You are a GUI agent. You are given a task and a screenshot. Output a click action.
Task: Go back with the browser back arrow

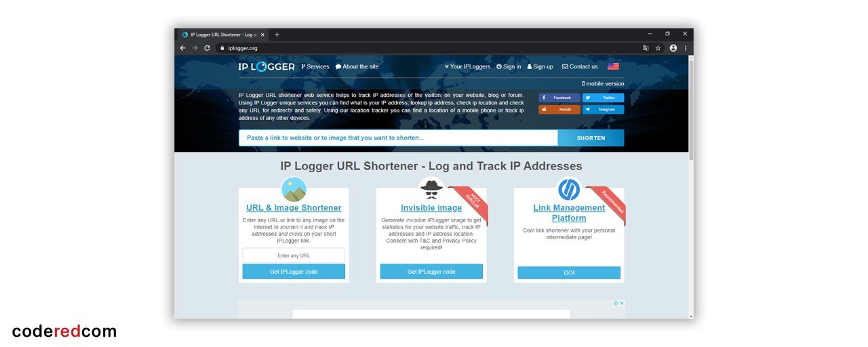point(182,48)
